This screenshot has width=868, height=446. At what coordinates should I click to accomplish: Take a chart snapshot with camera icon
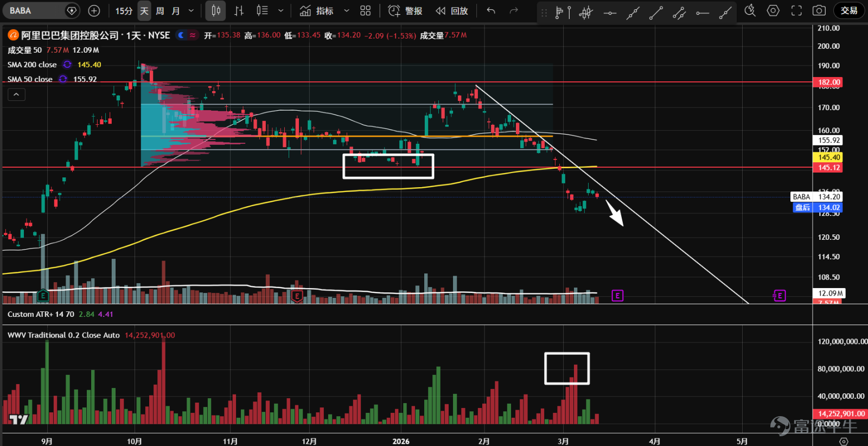tap(819, 10)
